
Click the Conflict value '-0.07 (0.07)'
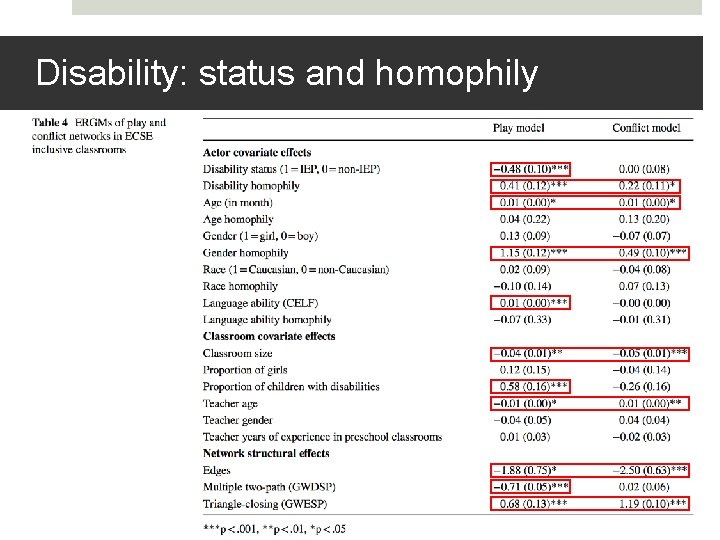click(641, 236)
